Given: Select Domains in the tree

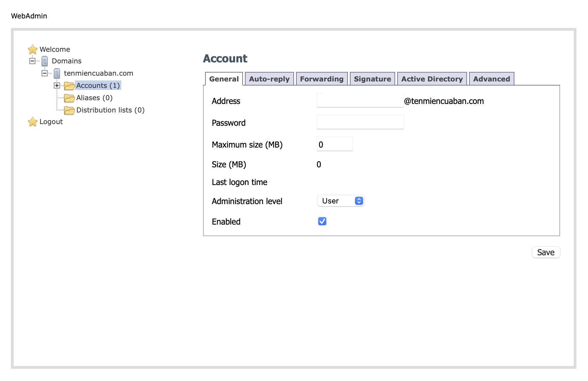Looking at the screenshot, I should point(67,61).
